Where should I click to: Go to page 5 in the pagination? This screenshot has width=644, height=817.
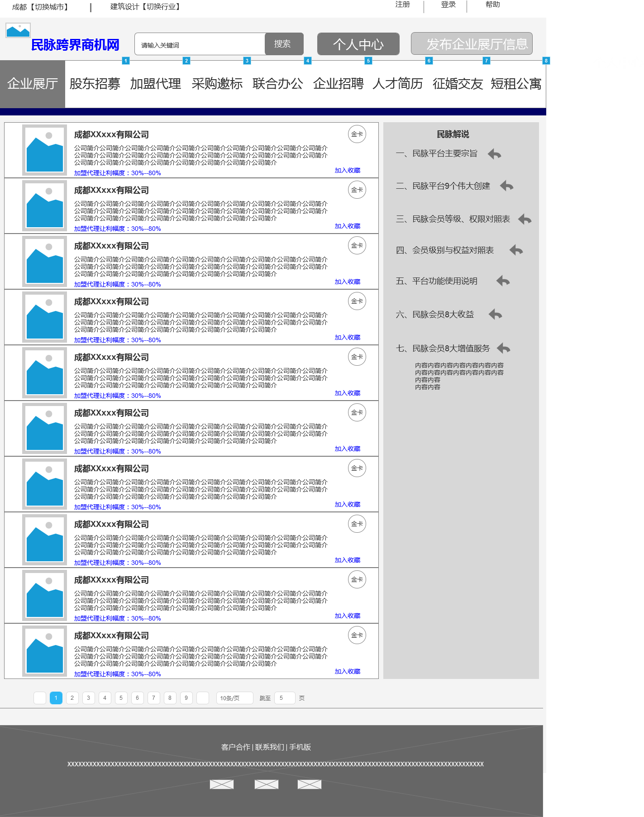point(121,698)
